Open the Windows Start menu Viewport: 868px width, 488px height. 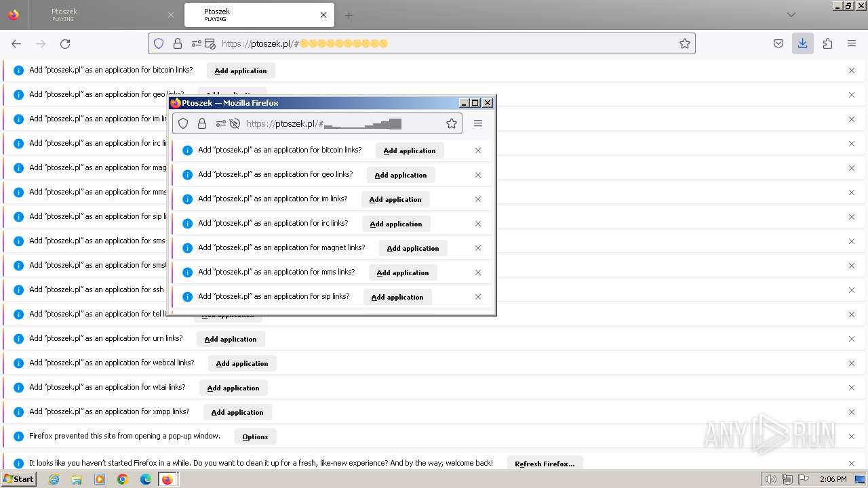pyautogui.click(x=19, y=479)
